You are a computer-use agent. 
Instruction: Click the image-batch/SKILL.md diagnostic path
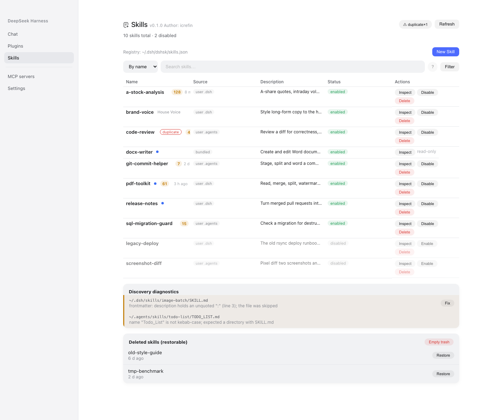pos(168,300)
